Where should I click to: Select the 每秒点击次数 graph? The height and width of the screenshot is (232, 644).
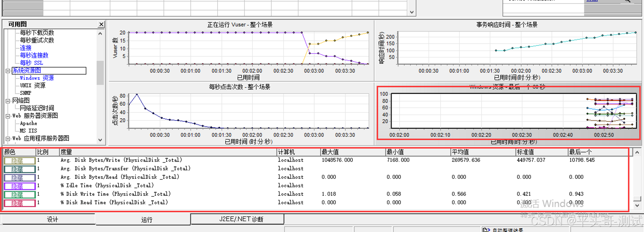(241, 113)
